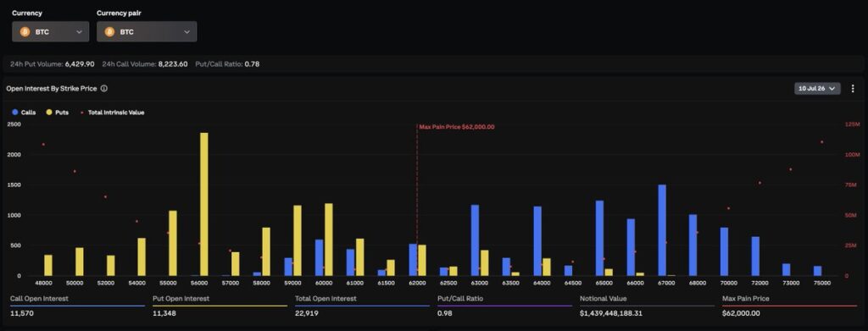The image size is (868, 331).
Task: Click the 2500 label on the left axis
Action: click(14, 124)
